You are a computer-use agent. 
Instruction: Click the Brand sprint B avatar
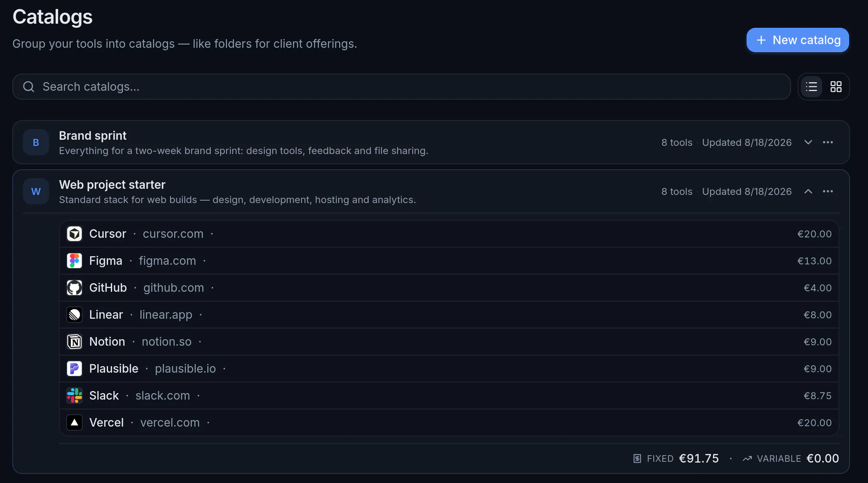pos(36,142)
